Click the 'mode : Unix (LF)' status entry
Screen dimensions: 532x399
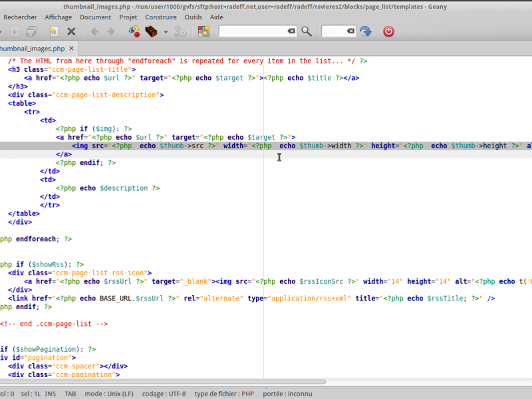click(x=109, y=394)
